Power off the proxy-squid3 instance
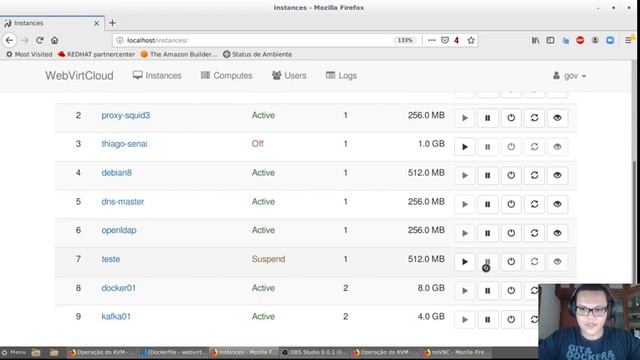Screen dimensions: 640x360 coord(511,118)
